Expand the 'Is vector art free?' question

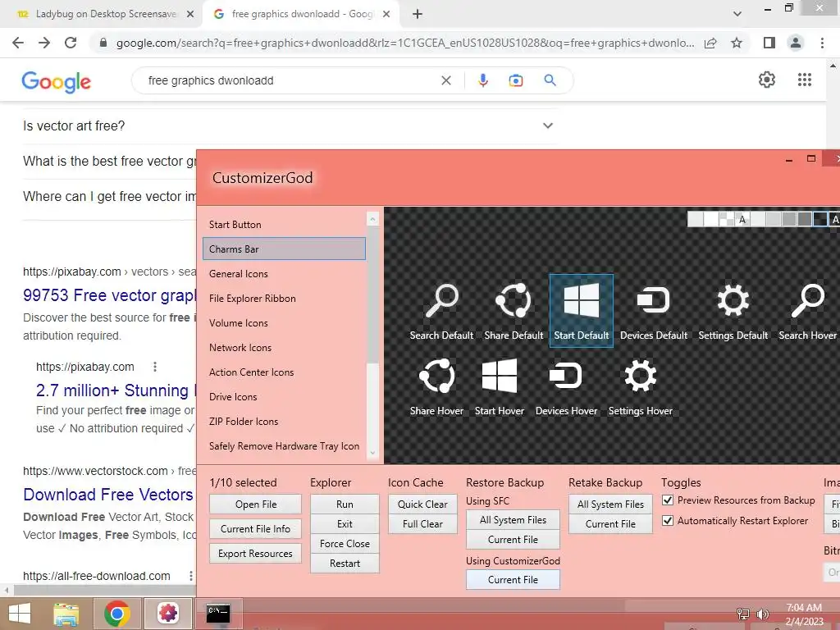(x=290, y=126)
